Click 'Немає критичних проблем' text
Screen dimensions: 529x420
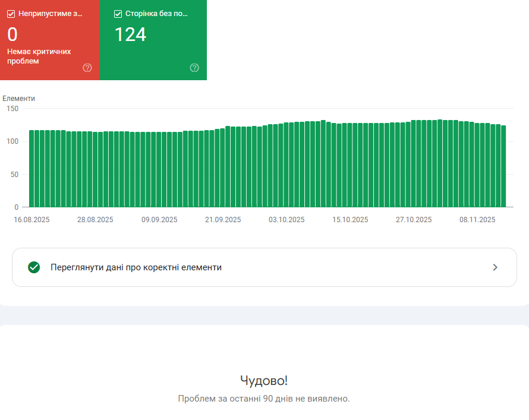[x=39, y=56]
